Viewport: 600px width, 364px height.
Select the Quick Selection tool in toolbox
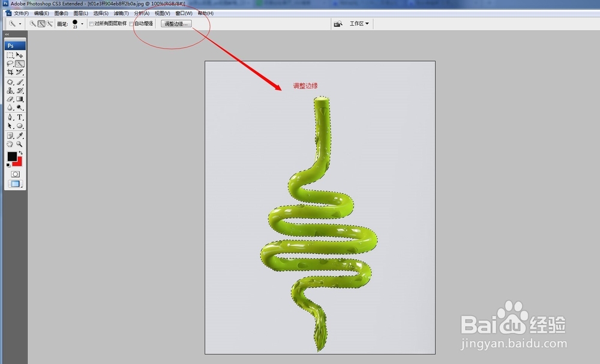click(x=20, y=64)
